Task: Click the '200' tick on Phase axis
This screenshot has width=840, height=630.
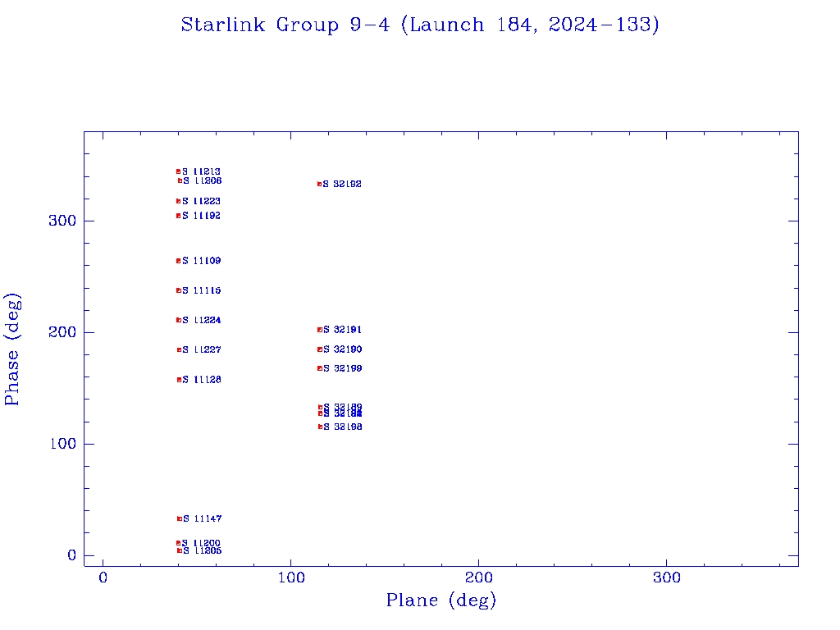Action: tap(62, 332)
